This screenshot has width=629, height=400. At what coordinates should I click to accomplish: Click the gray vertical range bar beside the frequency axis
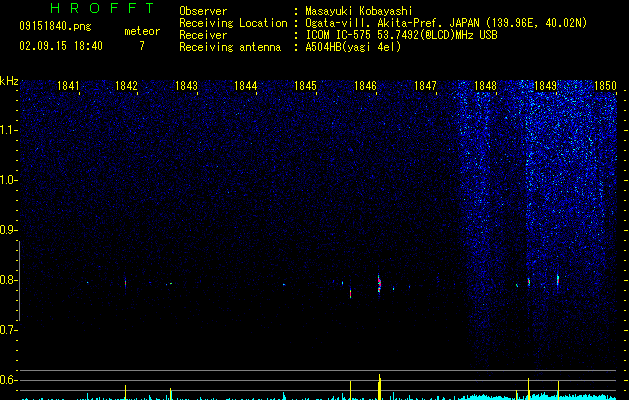20,281
